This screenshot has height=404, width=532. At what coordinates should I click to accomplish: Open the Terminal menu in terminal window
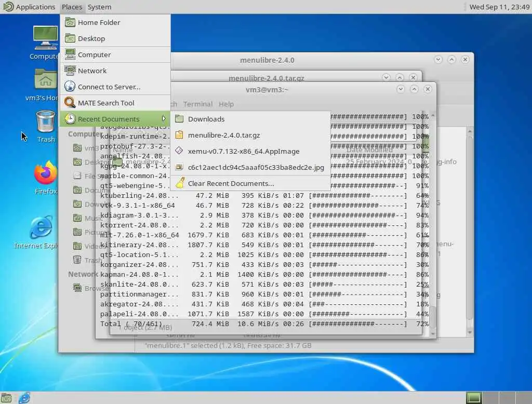pos(198,104)
